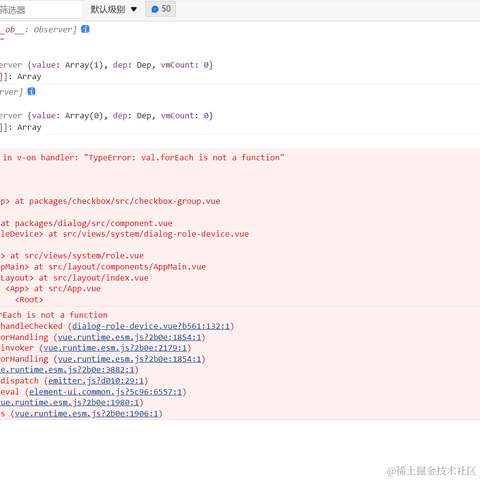The width and height of the screenshot is (480, 480).
Task: Open vue.runtime.esm.js?2b0e:1906:1 link
Action: pos(86,414)
